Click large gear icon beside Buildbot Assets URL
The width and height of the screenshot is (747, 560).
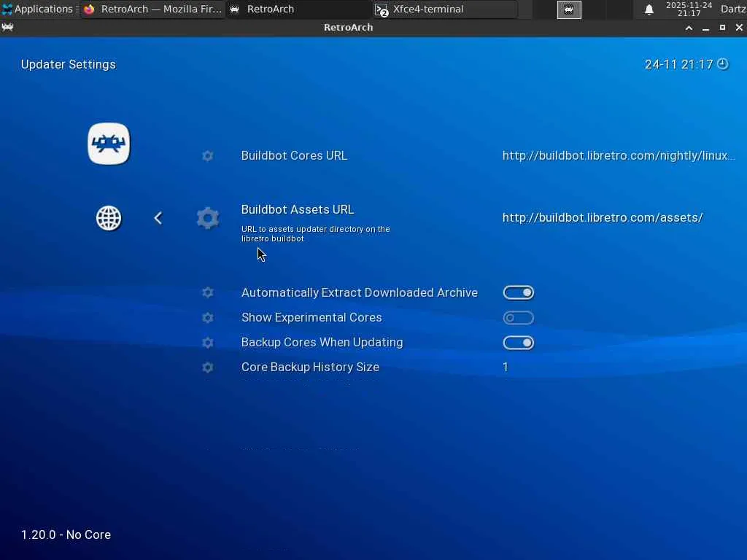click(x=208, y=218)
